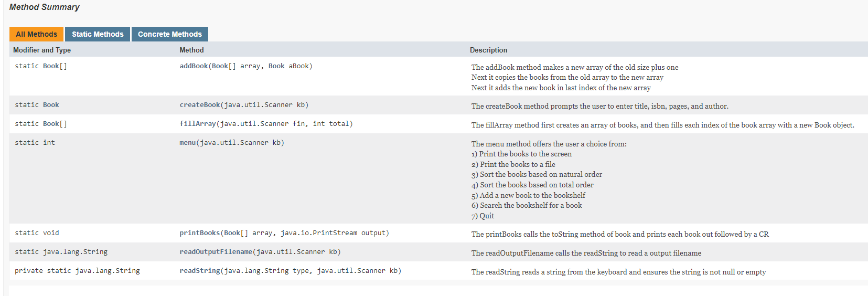Click the 'Method Summary' heading
This screenshot has width=868, height=296.
45,7
